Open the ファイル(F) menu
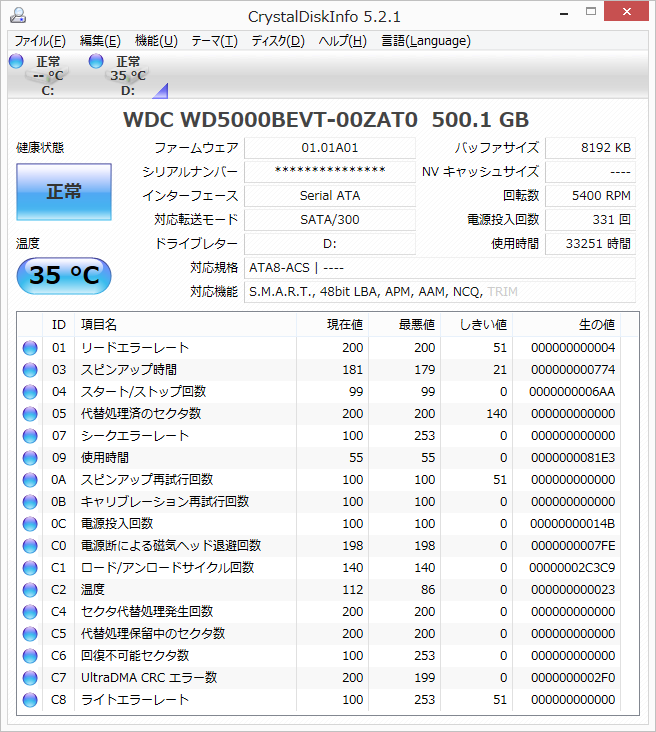This screenshot has width=656, height=732. 40,41
